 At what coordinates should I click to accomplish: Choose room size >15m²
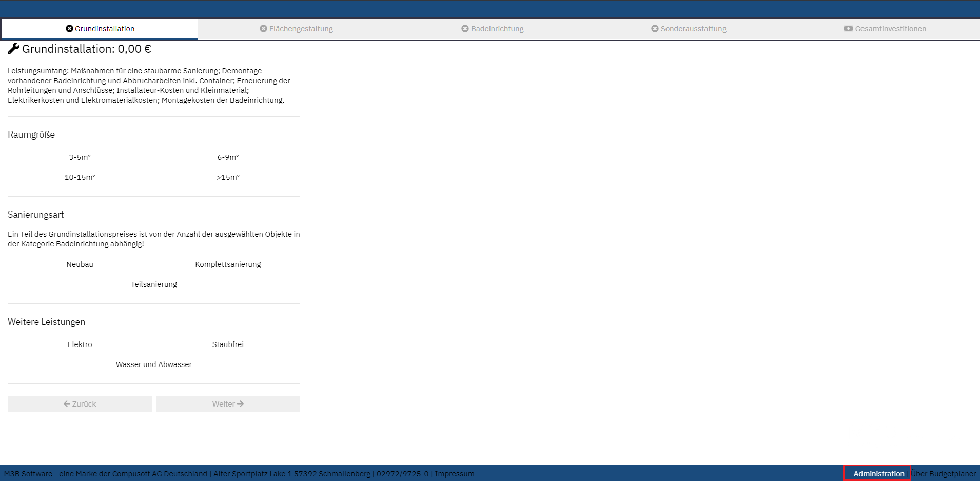[x=228, y=177]
